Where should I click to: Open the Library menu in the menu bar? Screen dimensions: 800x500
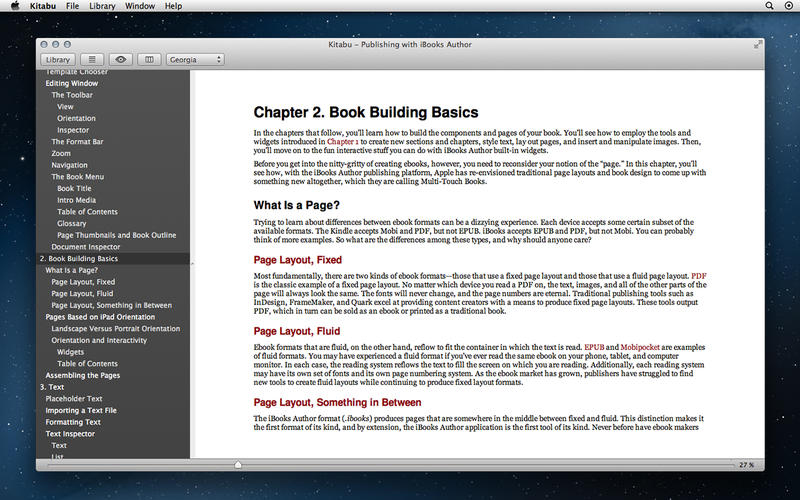(x=102, y=6)
